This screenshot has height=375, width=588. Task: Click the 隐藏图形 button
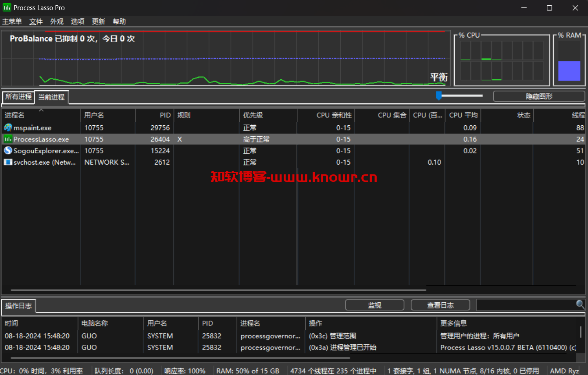(x=539, y=96)
